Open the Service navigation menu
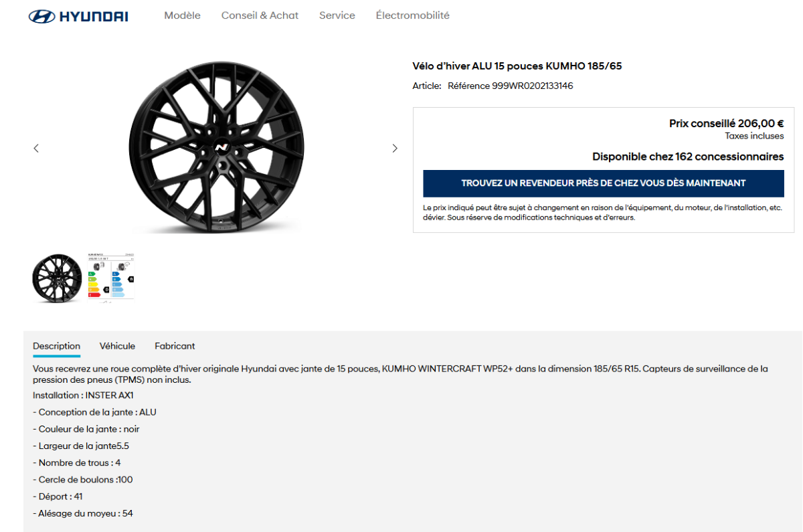The width and height of the screenshot is (803, 532). click(337, 15)
